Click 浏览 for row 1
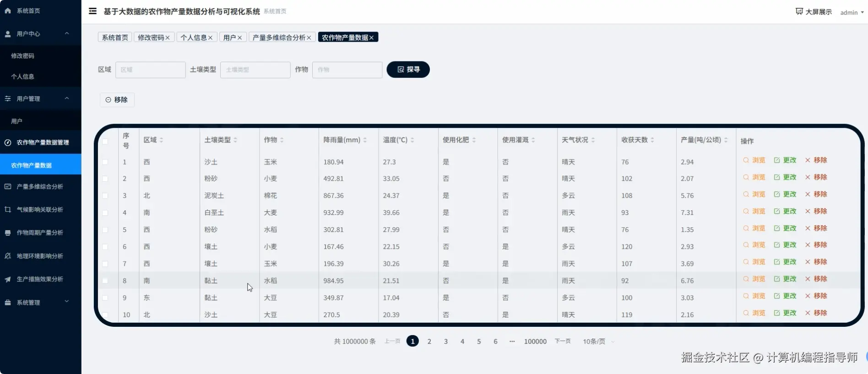This screenshot has height=374, width=868. click(x=754, y=160)
